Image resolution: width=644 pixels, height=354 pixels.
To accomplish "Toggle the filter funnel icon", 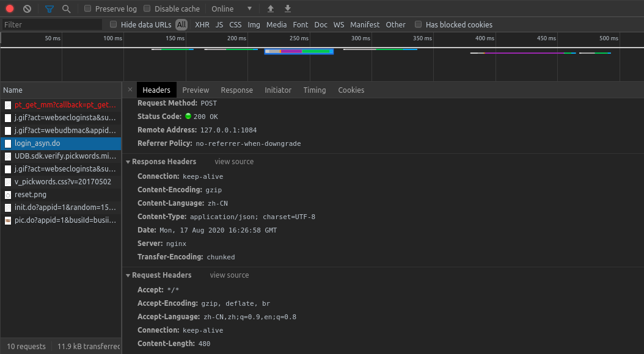I will [x=49, y=9].
